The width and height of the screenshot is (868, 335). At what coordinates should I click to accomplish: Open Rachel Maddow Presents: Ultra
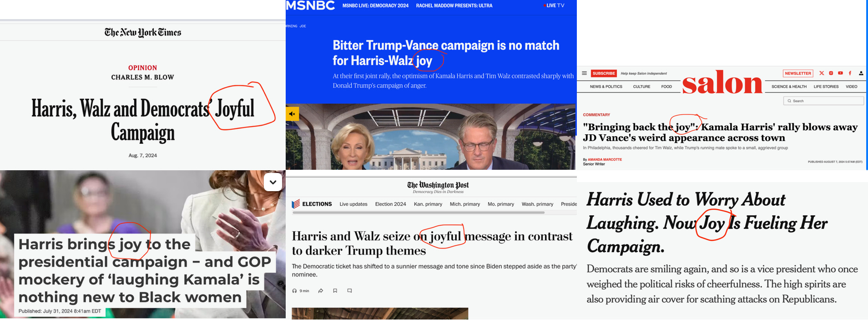pyautogui.click(x=454, y=5)
